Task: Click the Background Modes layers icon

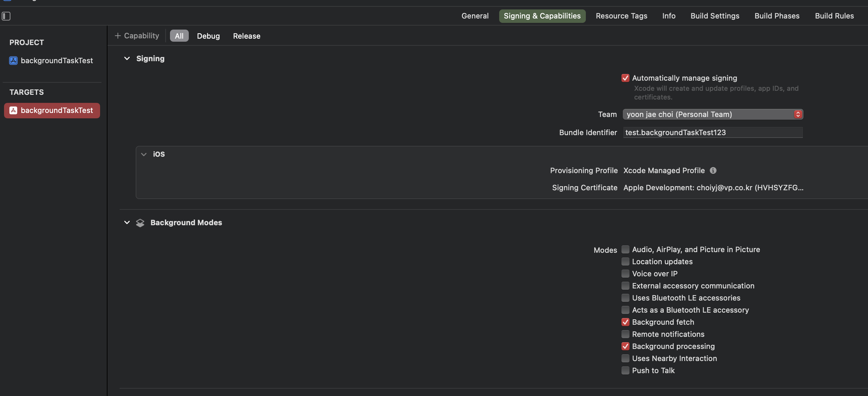Action: tap(140, 223)
